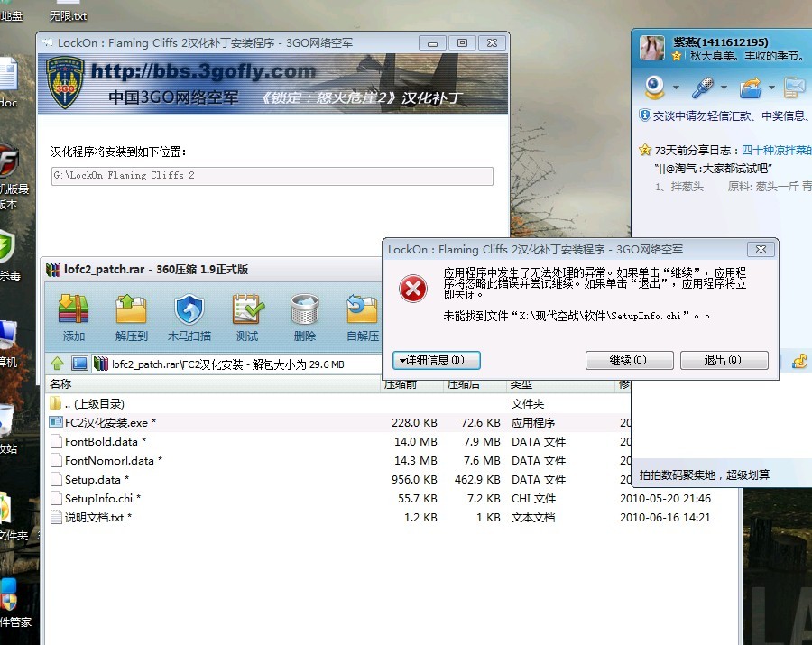Click the send file folder icon in QQ
812x645 pixels.
751,88
